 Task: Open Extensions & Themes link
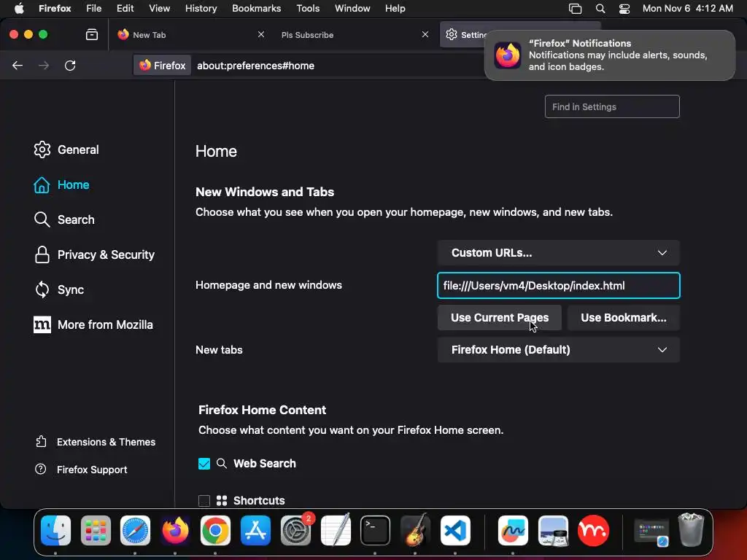(x=96, y=442)
